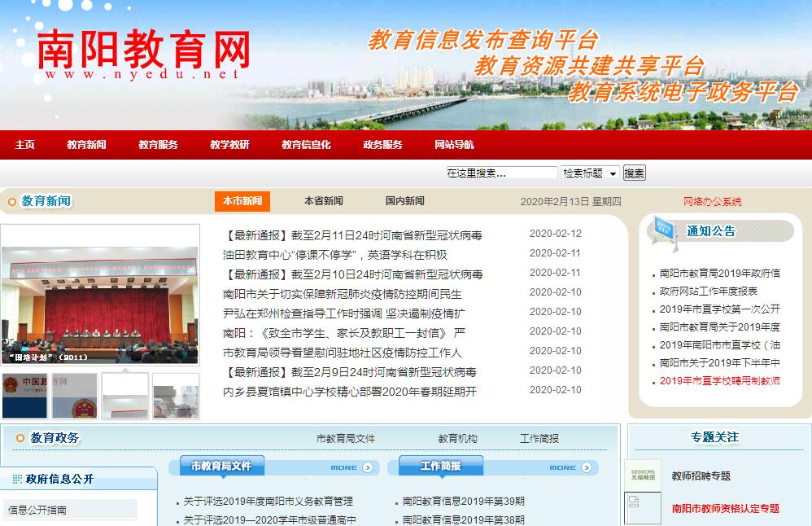Open news 油田教育中心“停课不停学”
The height and width of the screenshot is (526, 812).
[335, 255]
